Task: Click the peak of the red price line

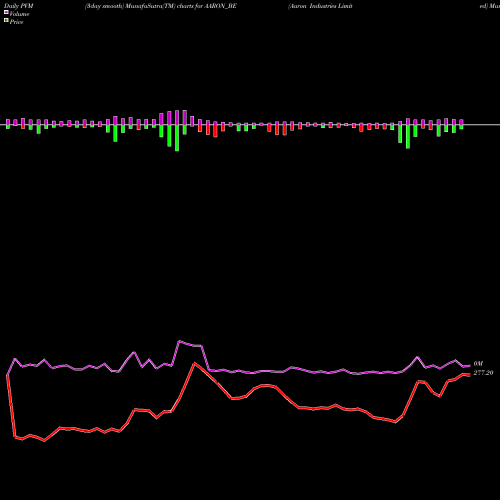Action: (x=195, y=364)
